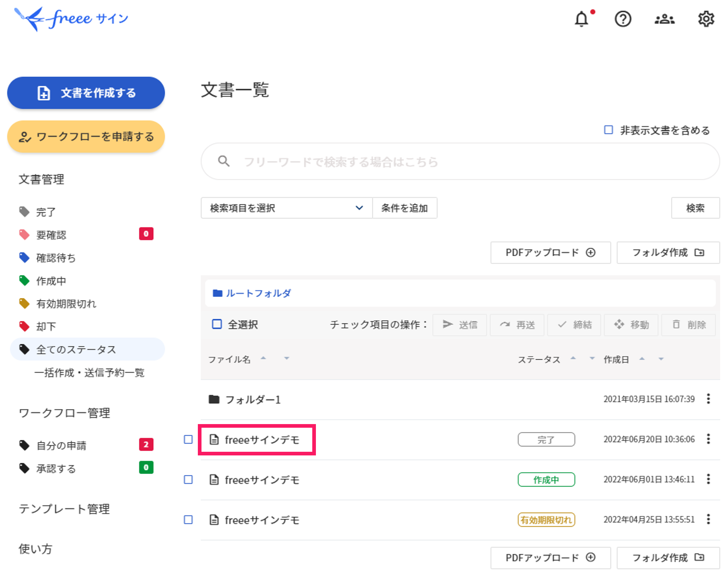Click 文書を作成する button
This screenshot has width=728, height=572.
pos(86,93)
